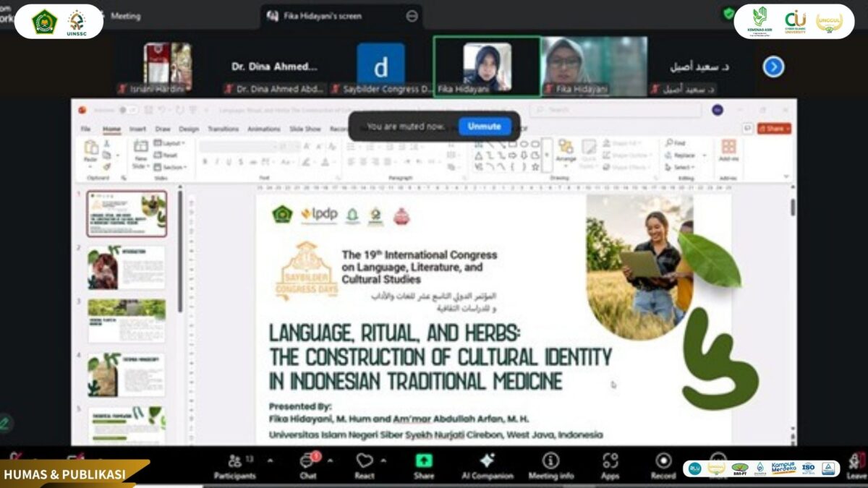868x488 pixels.
Task: Open the Insert ribbon tab
Action: tap(137, 129)
